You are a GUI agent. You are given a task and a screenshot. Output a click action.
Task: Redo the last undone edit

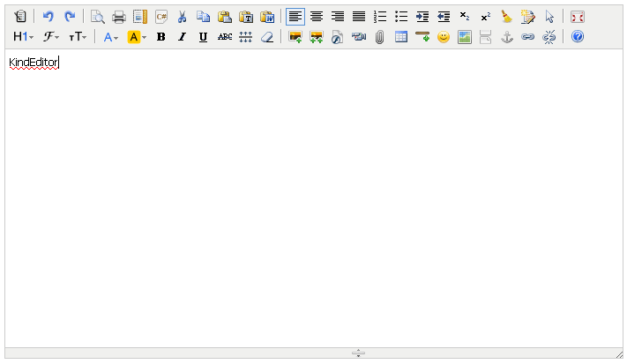pyautogui.click(x=70, y=17)
